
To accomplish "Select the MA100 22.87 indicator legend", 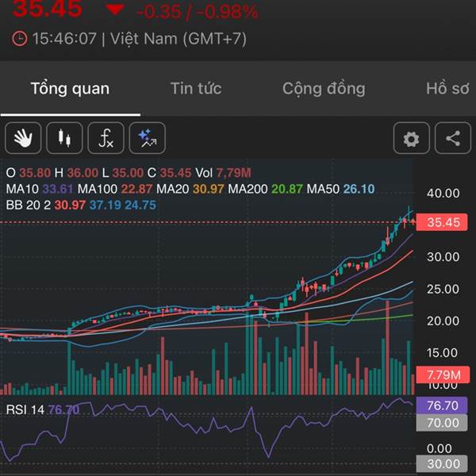I will coord(115,189).
